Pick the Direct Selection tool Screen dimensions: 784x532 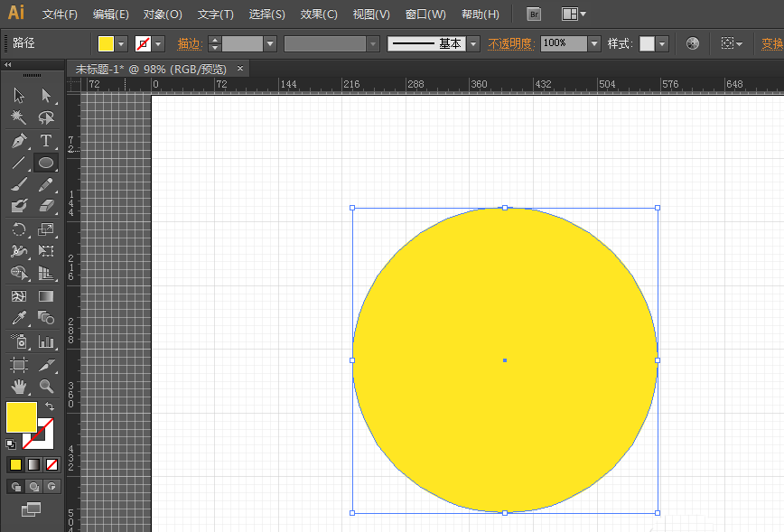click(x=46, y=96)
